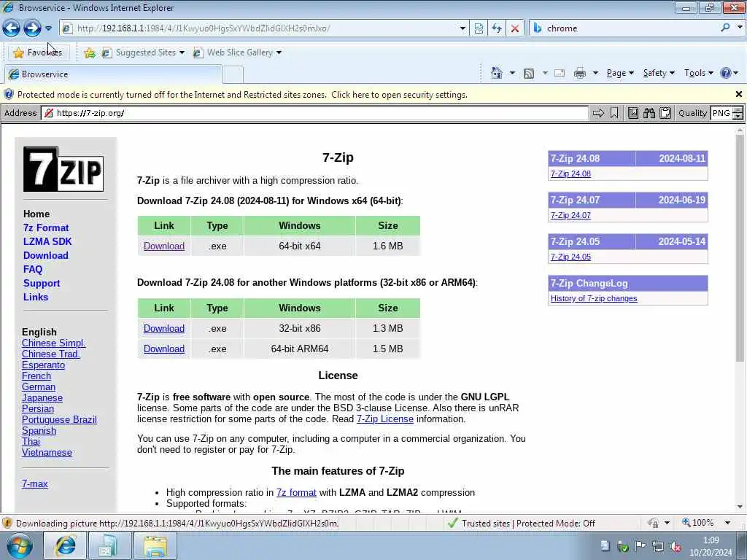Open a new blank tab
747x560 pixels.
coord(233,75)
